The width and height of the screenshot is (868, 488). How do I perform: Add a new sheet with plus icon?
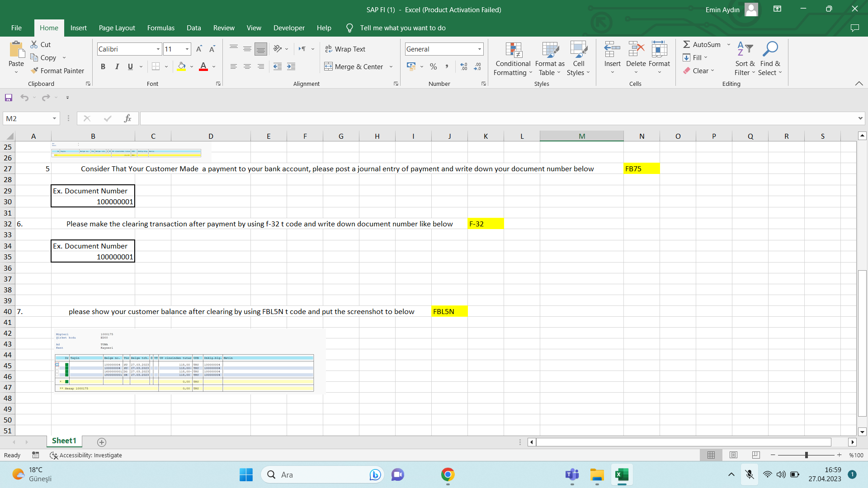pos(102,442)
